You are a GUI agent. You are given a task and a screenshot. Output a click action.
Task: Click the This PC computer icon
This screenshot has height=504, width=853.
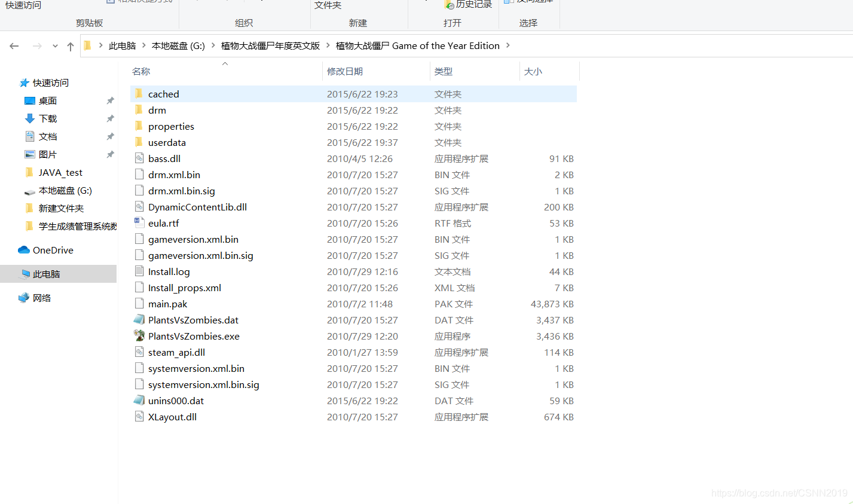point(25,274)
